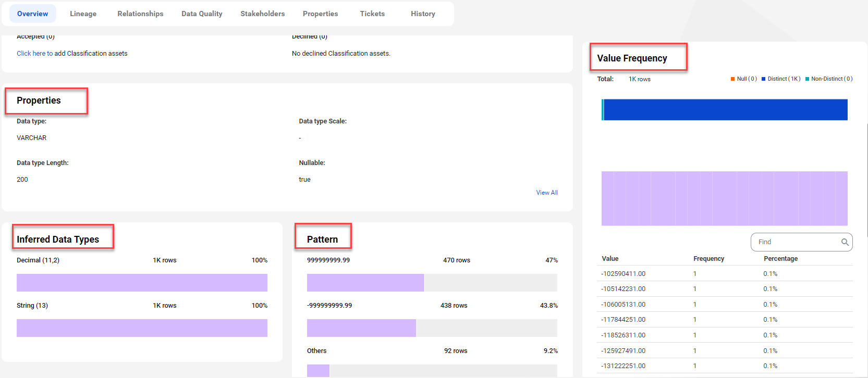Click the 43.8% pattern percentage
Viewport: 868px width, 378px height.
549,306
